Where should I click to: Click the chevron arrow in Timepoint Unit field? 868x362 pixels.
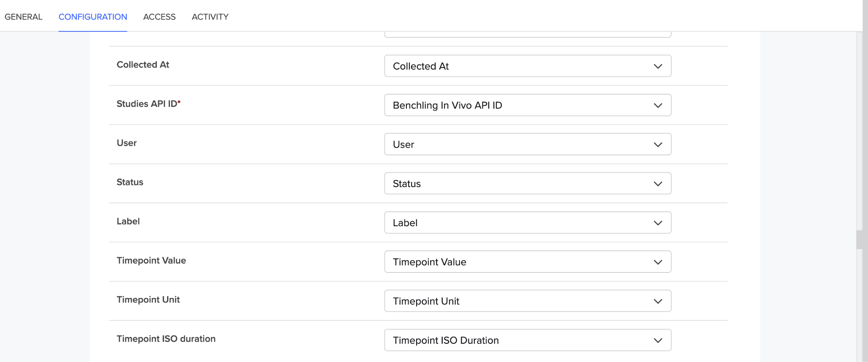pos(658,301)
